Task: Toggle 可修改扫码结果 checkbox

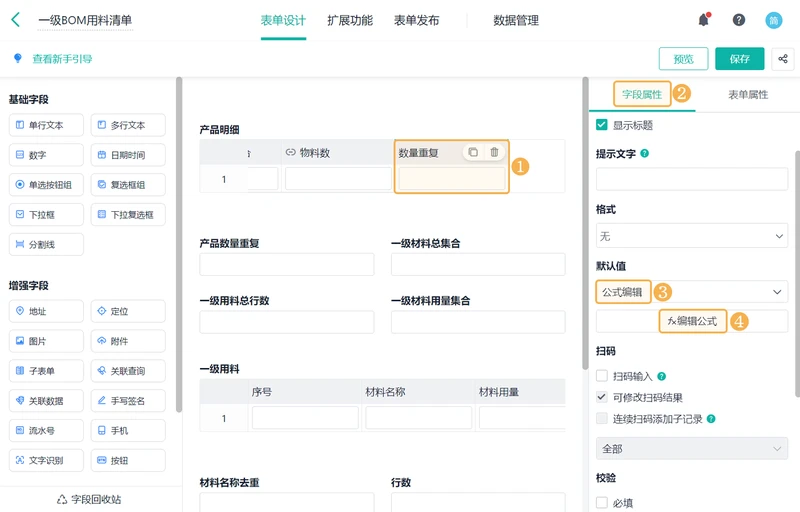Action: click(x=602, y=397)
